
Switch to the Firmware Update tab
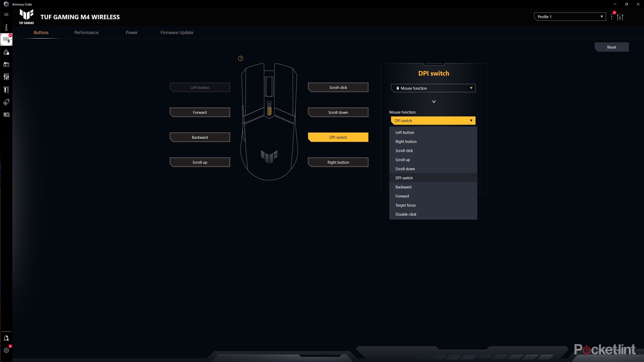[177, 33]
